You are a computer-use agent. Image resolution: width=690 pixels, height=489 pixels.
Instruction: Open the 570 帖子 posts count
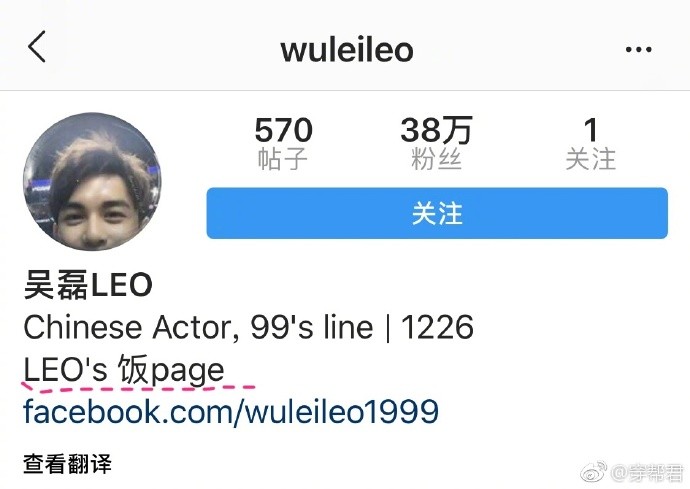coord(283,143)
